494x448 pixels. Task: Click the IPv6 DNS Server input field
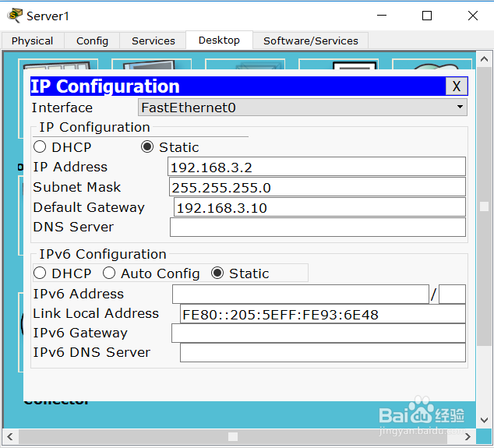point(323,352)
